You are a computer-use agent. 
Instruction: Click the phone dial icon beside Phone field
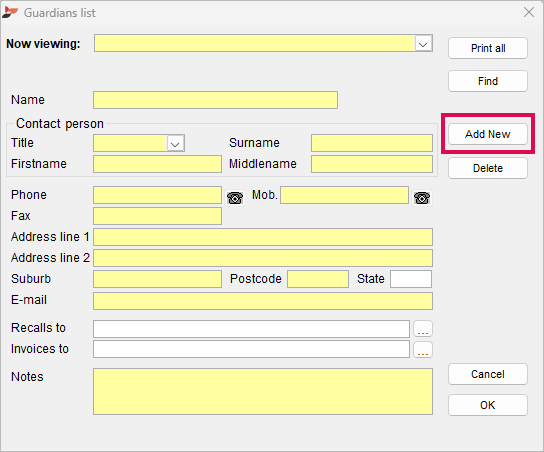coord(235,198)
